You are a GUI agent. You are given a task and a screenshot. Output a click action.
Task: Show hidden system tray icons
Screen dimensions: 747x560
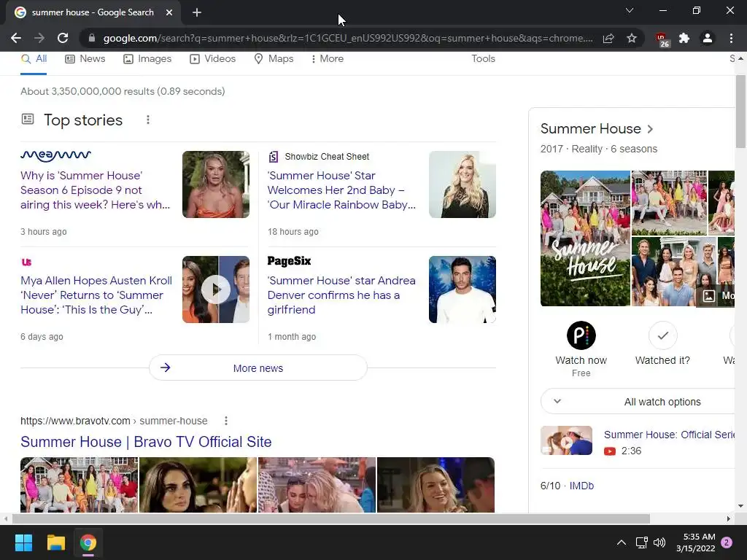[x=622, y=542]
